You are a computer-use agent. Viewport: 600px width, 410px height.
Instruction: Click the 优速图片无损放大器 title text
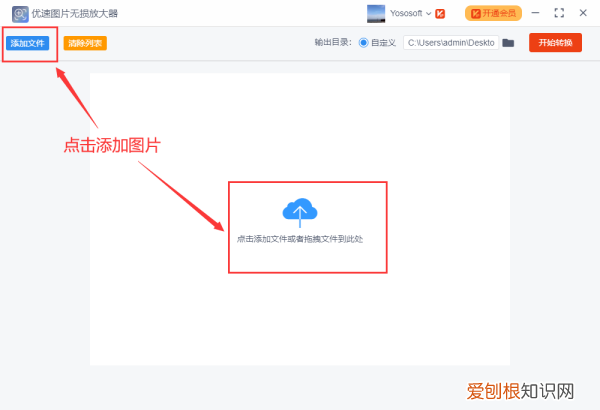point(75,14)
